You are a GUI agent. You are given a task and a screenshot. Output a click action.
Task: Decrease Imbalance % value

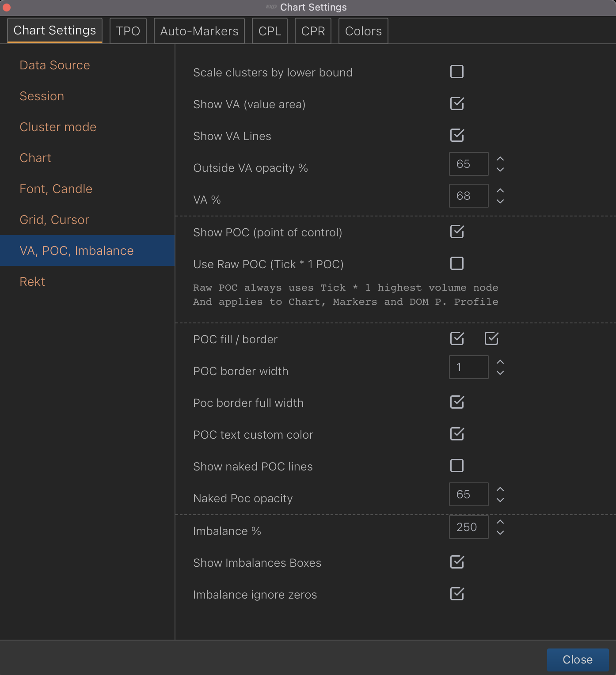500,532
